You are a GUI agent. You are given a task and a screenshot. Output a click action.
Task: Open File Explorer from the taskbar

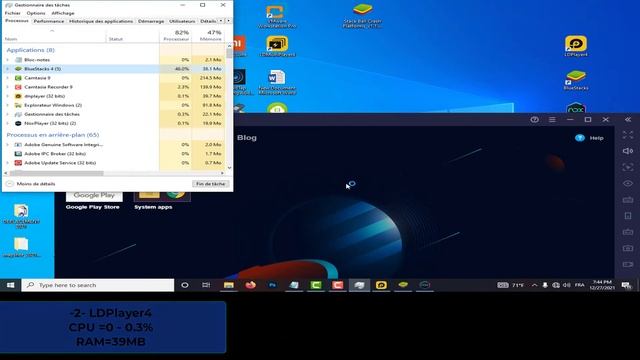229,285
